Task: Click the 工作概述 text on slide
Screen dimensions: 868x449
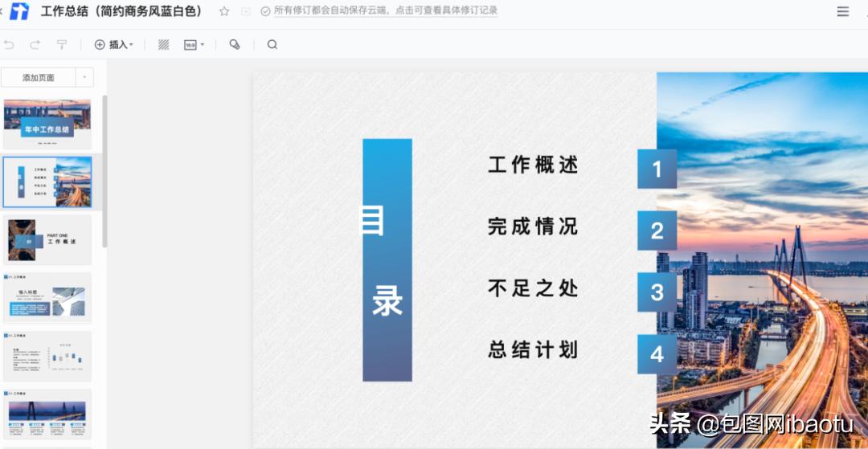Action: 533,165
